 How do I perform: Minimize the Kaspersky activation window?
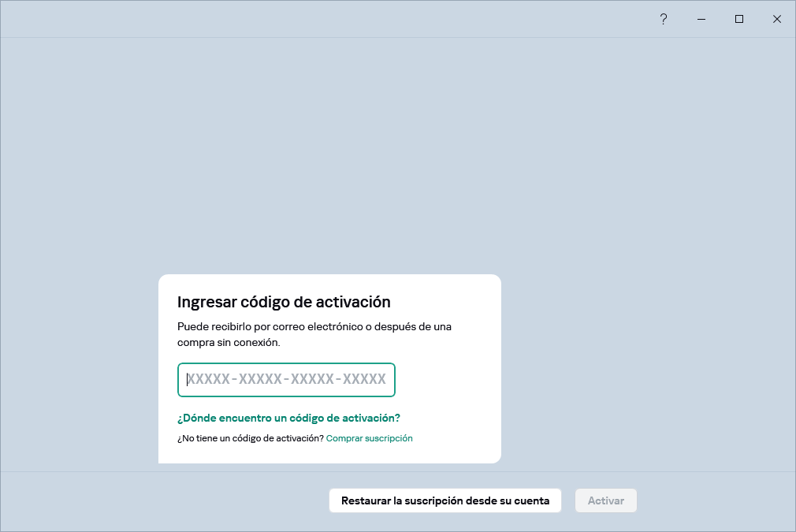click(701, 18)
